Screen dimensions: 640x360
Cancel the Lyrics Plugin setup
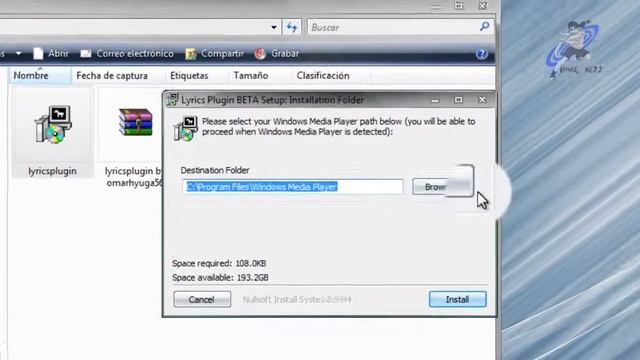point(202,299)
